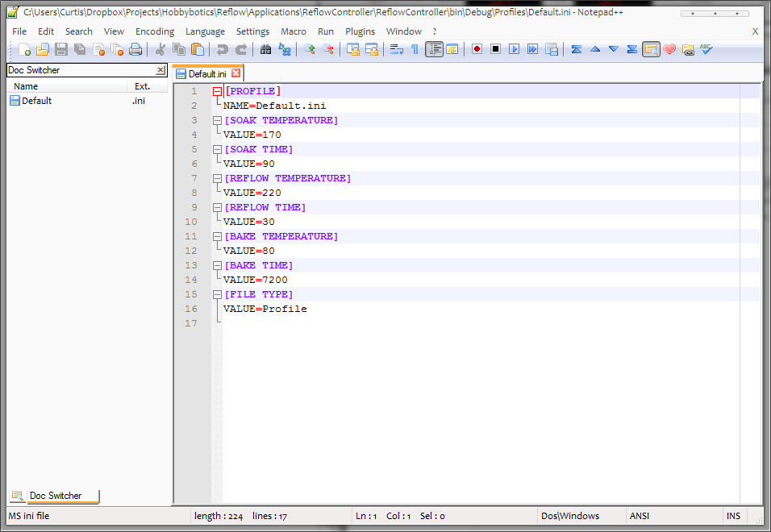Toggle the show all characters pilcrow icon
This screenshot has width=771, height=532.
pos(415,49)
